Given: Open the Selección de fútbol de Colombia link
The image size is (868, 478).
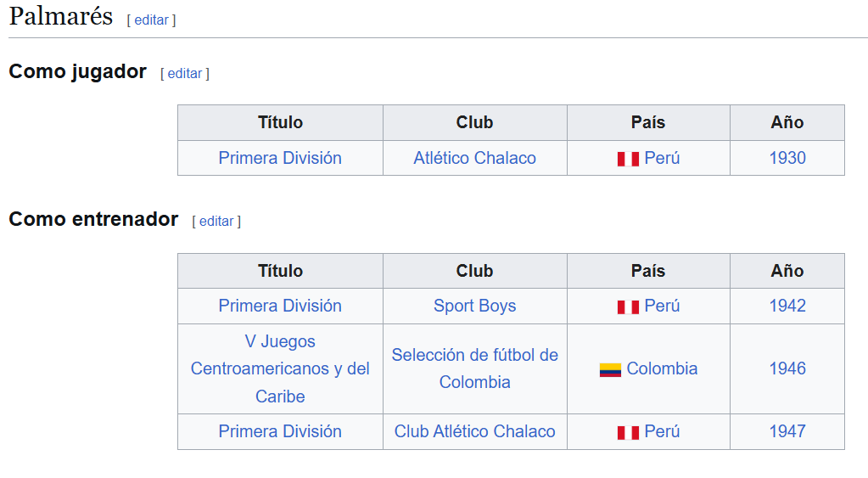Looking at the screenshot, I should click(474, 368).
